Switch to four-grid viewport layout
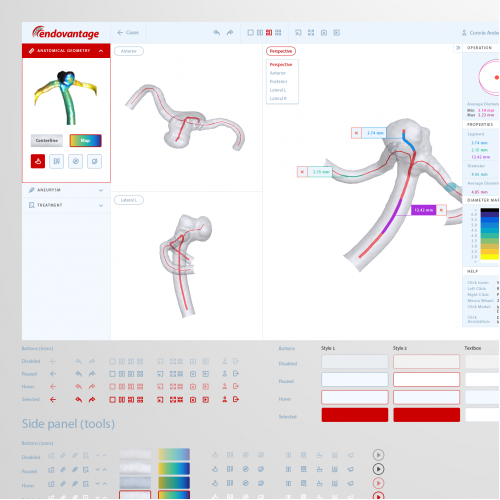500x500 pixels. tap(278, 32)
